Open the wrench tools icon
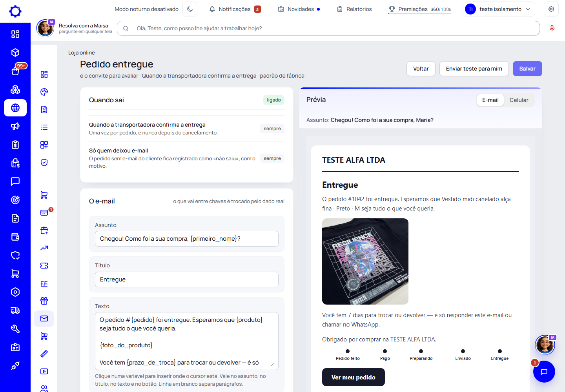The image size is (565, 392). (15, 329)
